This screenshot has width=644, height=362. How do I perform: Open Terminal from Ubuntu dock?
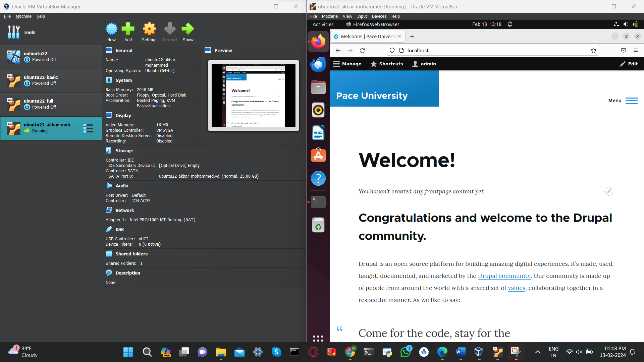pyautogui.click(x=318, y=202)
